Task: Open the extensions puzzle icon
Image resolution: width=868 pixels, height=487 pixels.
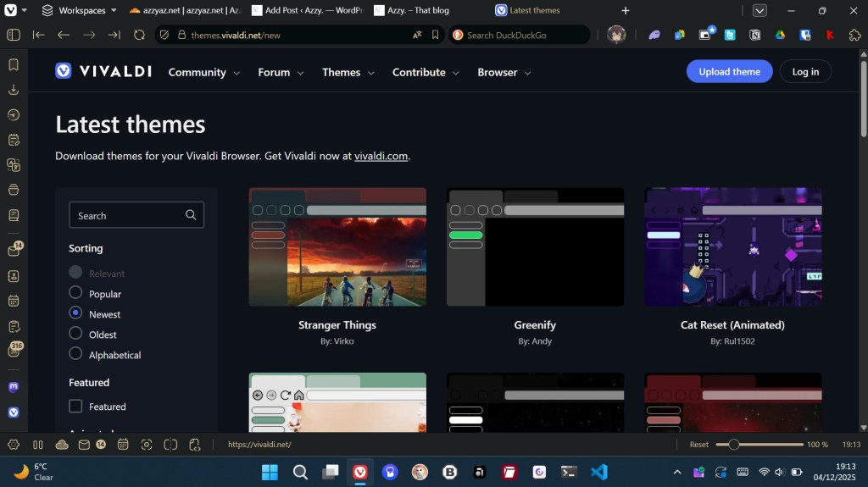Action: (854, 35)
